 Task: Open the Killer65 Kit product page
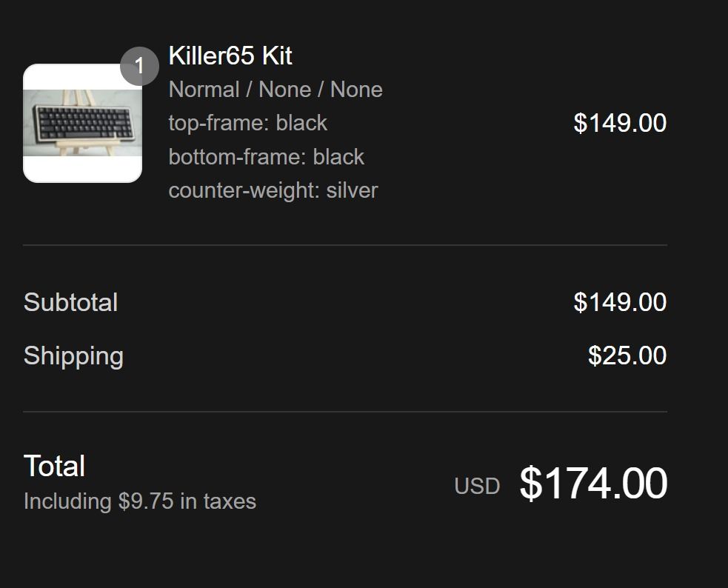(230, 56)
